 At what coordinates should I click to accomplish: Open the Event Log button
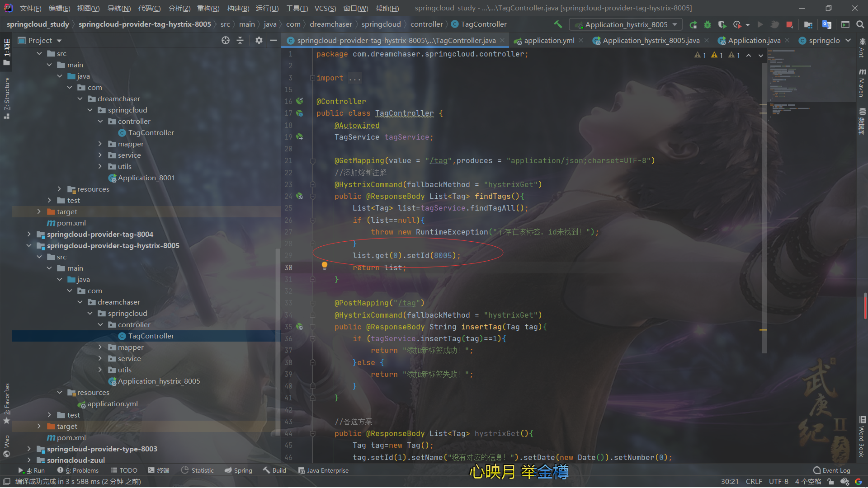[831, 470]
